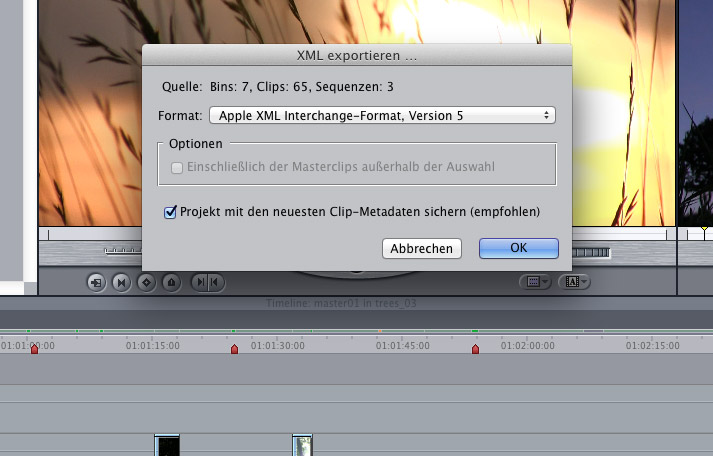Click the Match Frame button

[96, 283]
